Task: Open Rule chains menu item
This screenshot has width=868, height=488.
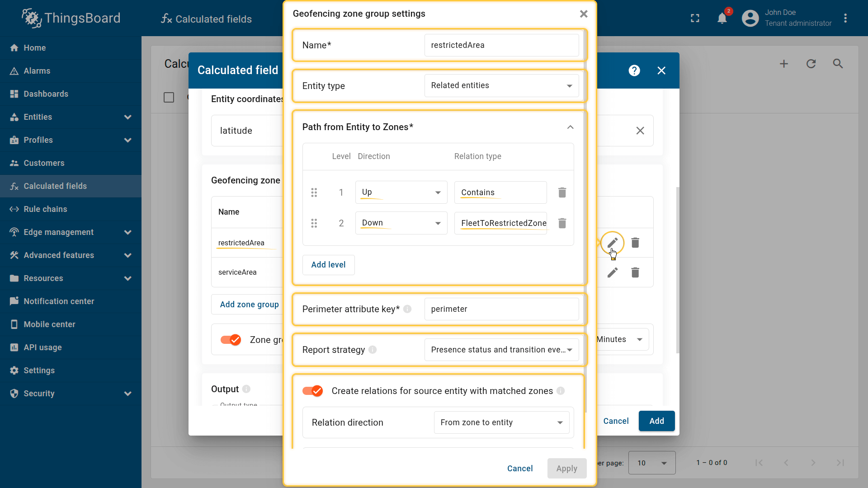Action: pos(45,209)
